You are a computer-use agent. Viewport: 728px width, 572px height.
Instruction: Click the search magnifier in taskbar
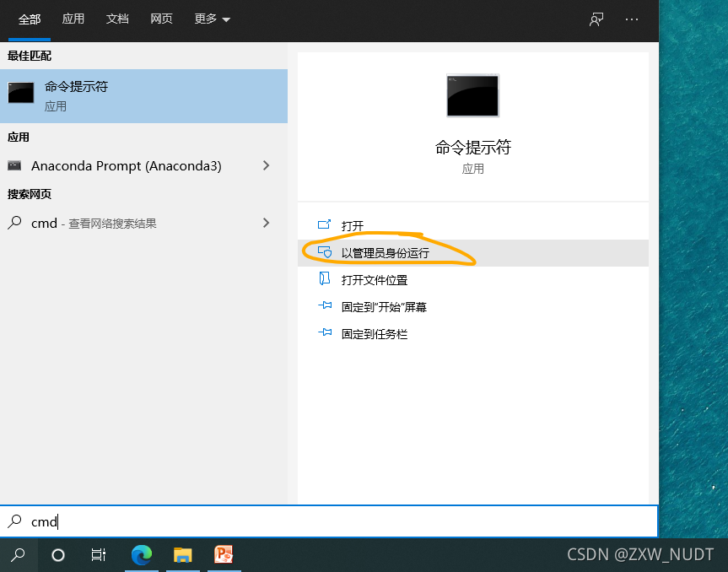coord(17,554)
